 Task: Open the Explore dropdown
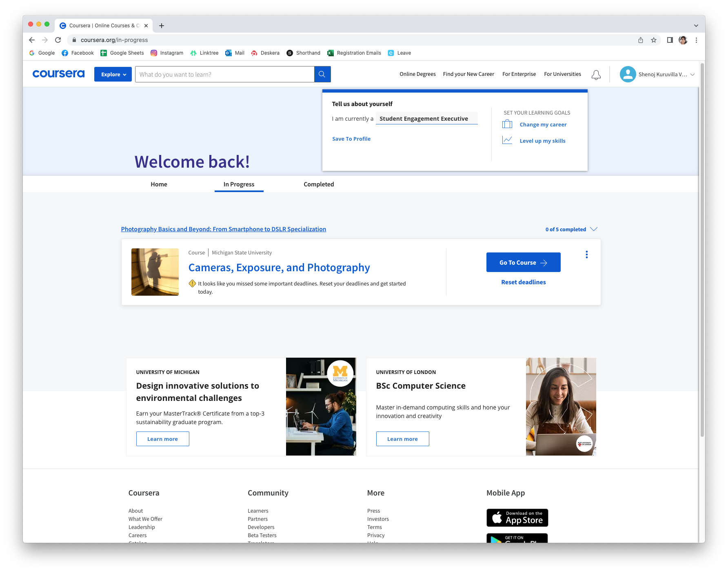coord(113,74)
